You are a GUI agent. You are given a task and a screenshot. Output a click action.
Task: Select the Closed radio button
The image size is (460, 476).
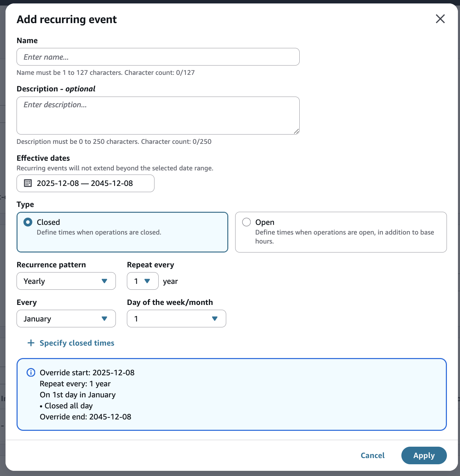click(28, 222)
